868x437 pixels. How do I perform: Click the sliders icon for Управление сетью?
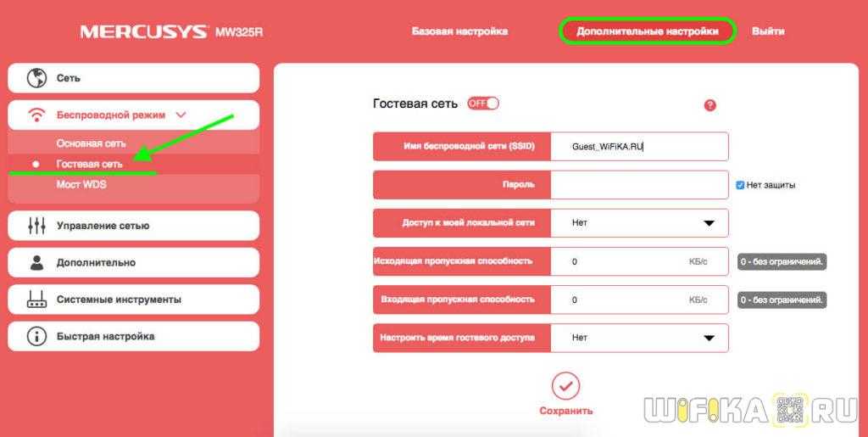pos(36,226)
